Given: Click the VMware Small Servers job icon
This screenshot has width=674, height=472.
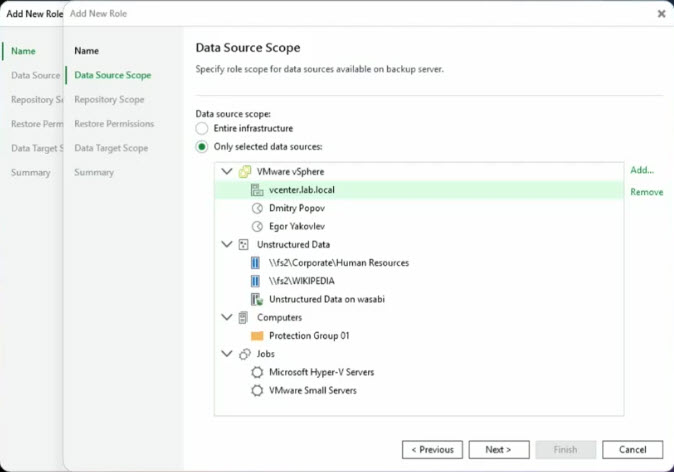Looking at the screenshot, I should coord(257,391).
